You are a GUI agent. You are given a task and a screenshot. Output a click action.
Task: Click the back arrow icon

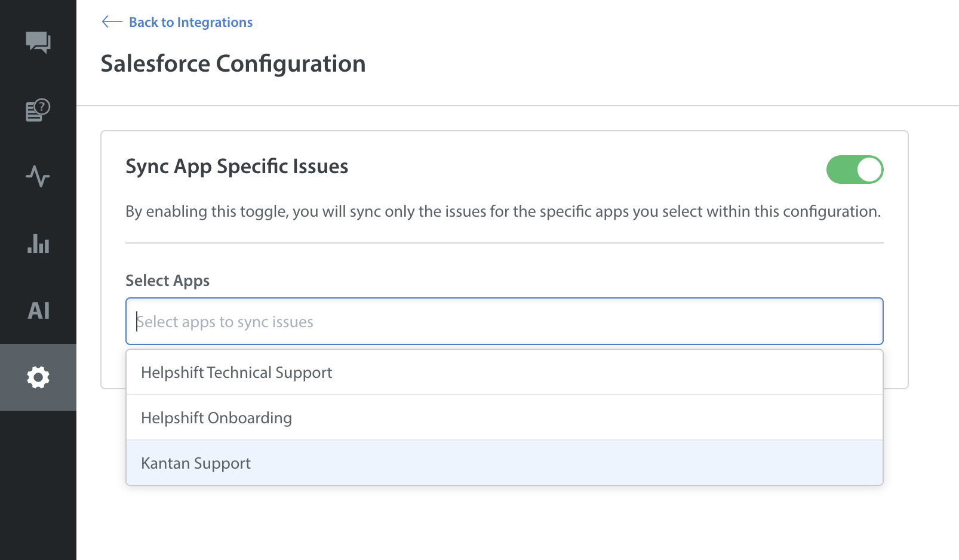point(112,22)
